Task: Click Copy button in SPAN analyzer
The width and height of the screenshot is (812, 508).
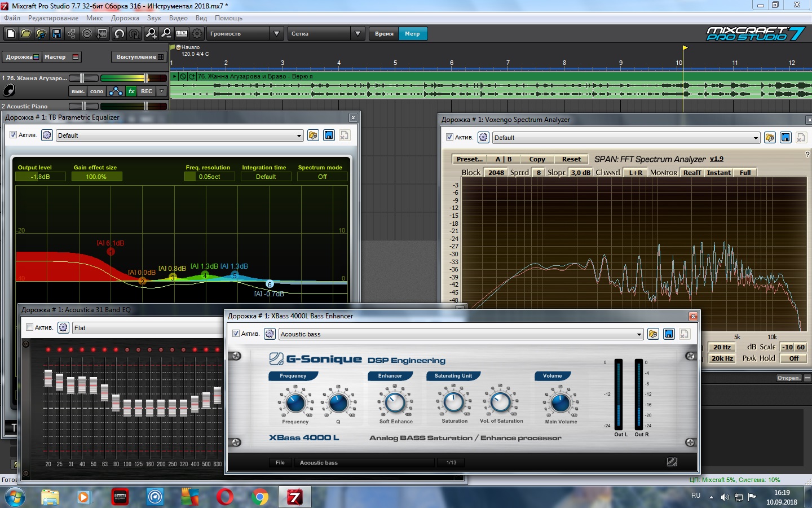Action: click(537, 159)
